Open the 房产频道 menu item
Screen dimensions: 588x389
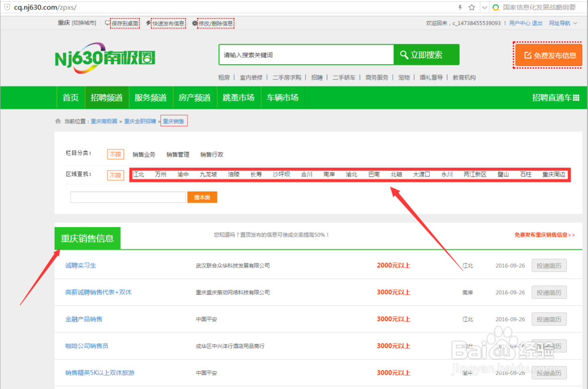(195, 98)
